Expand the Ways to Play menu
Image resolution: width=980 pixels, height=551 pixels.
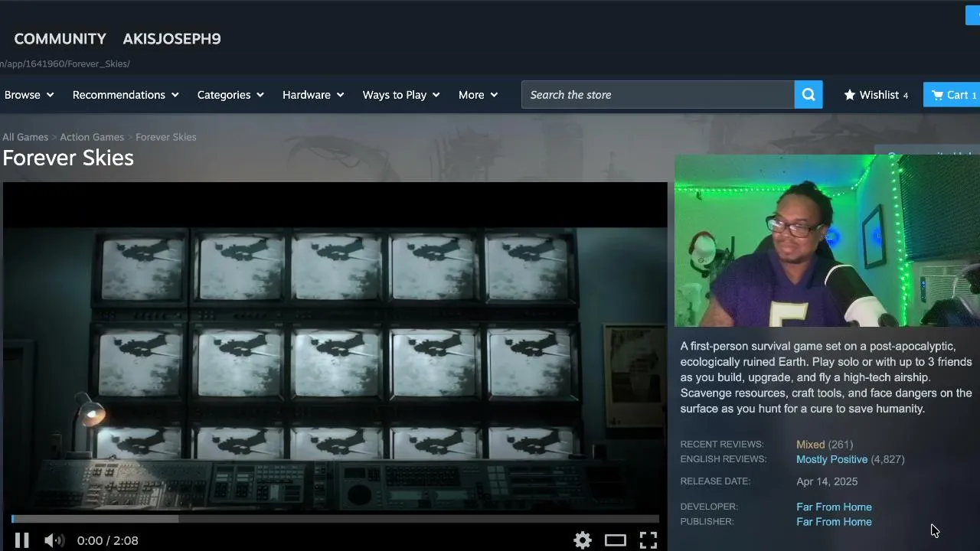[x=401, y=95]
